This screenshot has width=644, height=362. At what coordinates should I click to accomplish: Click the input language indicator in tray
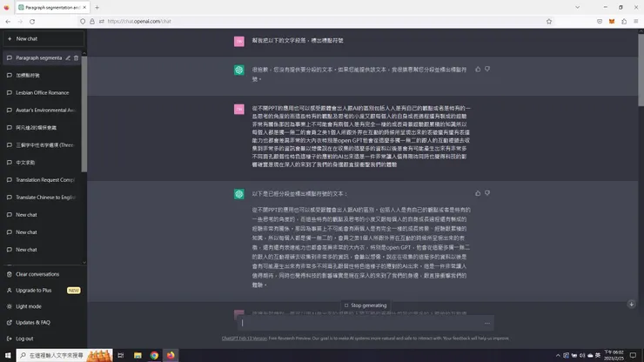click(x=598, y=355)
